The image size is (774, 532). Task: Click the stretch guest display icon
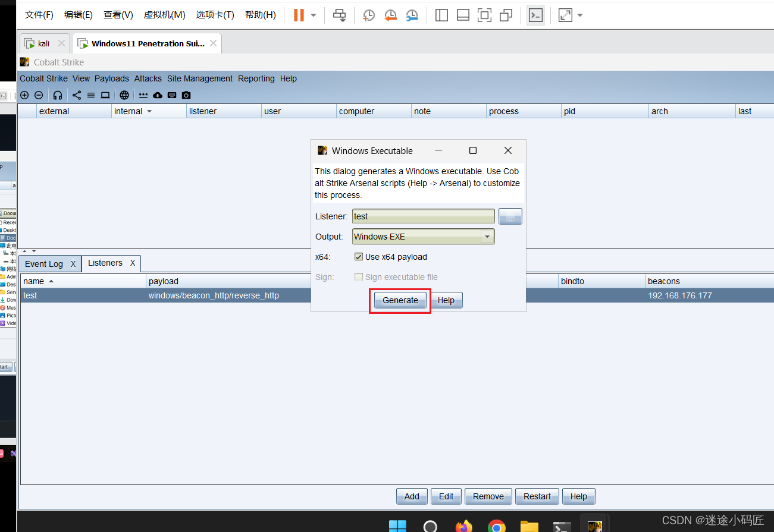(565, 15)
